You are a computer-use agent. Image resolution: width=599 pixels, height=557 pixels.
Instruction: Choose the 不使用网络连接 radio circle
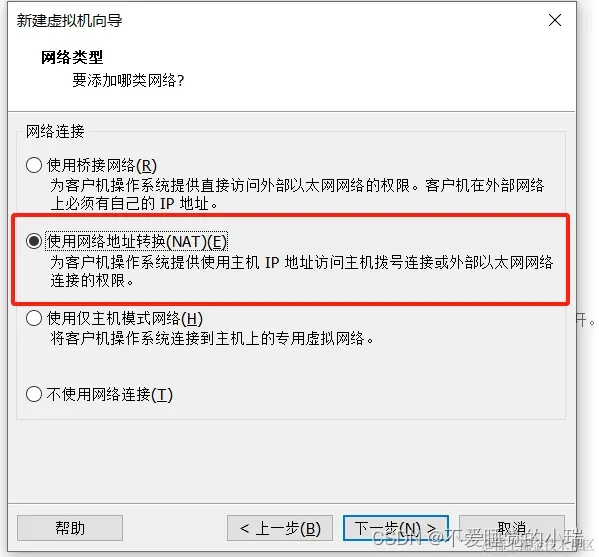(x=34, y=394)
